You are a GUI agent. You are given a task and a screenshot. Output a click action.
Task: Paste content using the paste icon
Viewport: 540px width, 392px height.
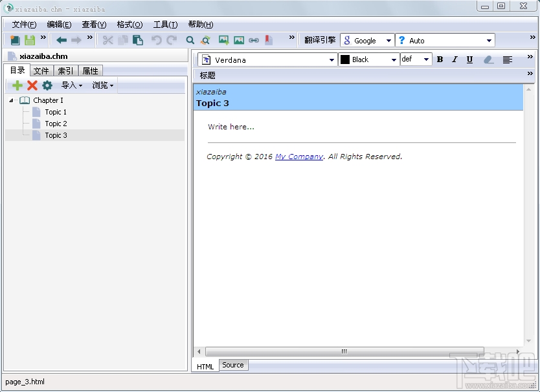coord(137,39)
